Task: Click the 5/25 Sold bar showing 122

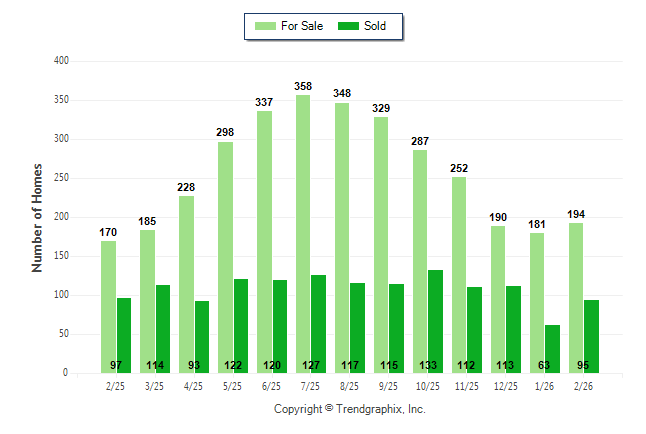Action: (x=241, y=325)
